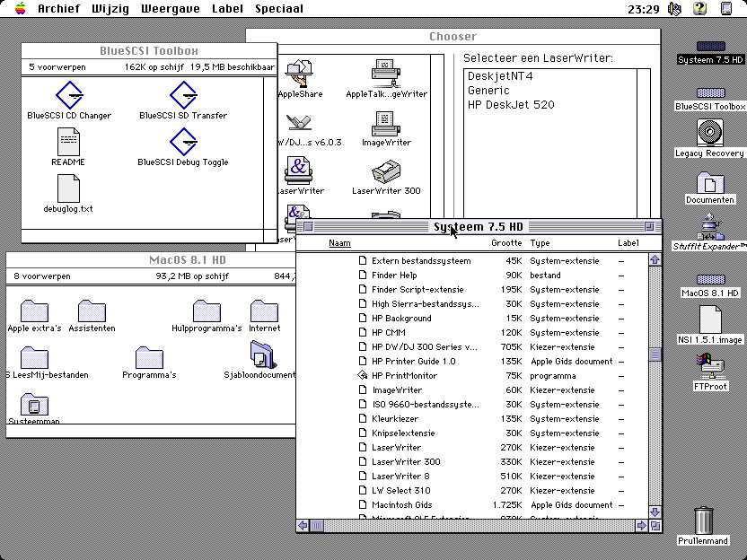Open the Hulpprogramma's folder

(x=207, y=311)
